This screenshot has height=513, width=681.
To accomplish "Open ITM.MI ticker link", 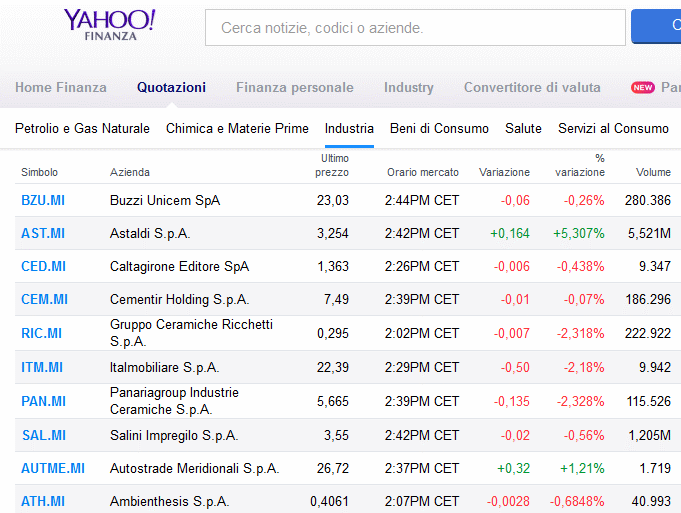I will pyautogui.click(x=42, y=367).
